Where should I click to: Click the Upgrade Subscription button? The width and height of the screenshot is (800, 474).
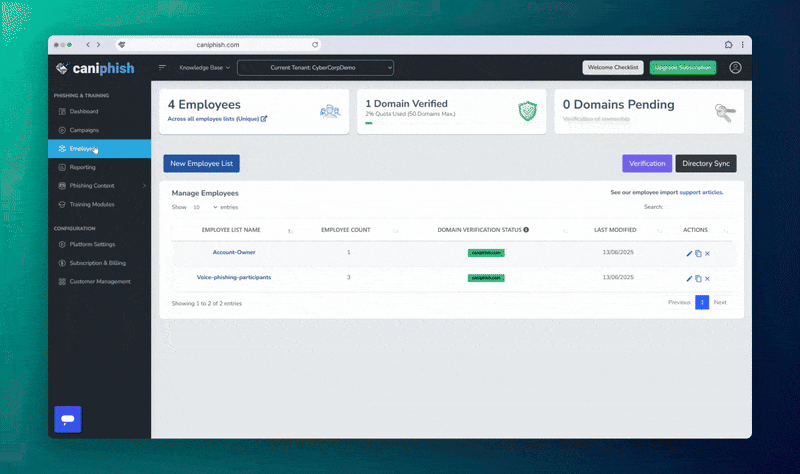pyautogui.click(x=683, y=67)
